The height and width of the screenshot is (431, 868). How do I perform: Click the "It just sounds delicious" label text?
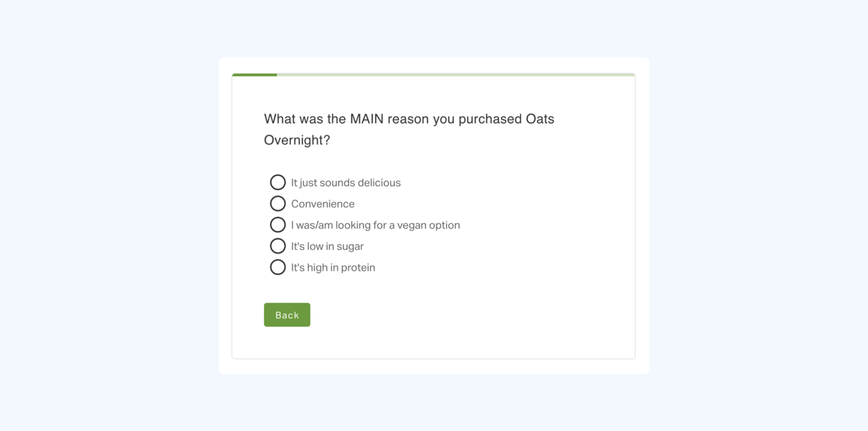click(x=346, y=183)
